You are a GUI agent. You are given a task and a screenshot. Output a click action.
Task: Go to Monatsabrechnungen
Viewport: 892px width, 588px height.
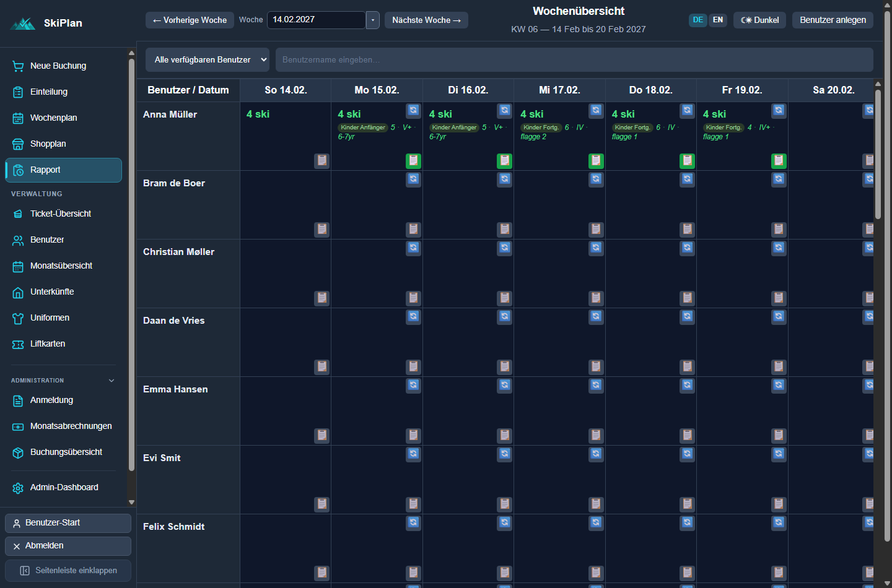(x=63, y=426)
